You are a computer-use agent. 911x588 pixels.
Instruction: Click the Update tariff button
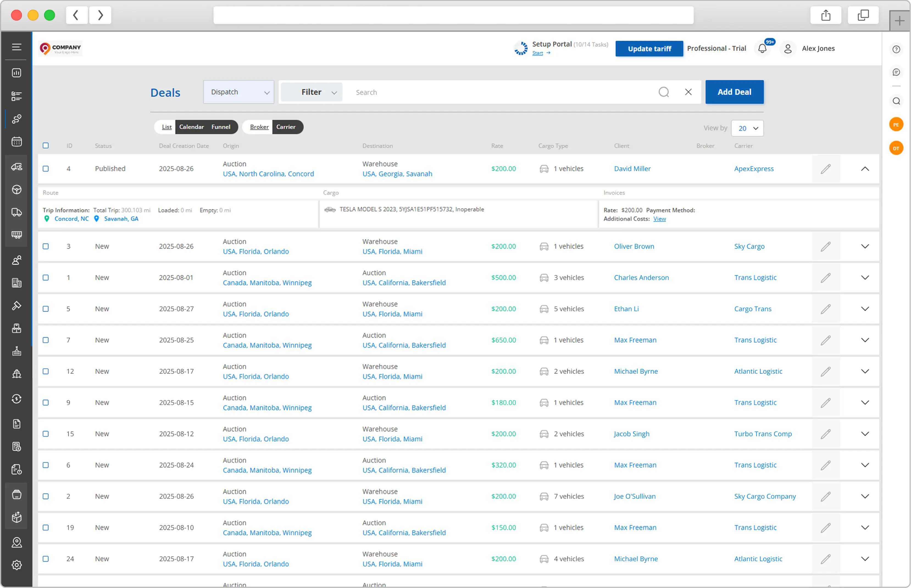click(649, 49)
